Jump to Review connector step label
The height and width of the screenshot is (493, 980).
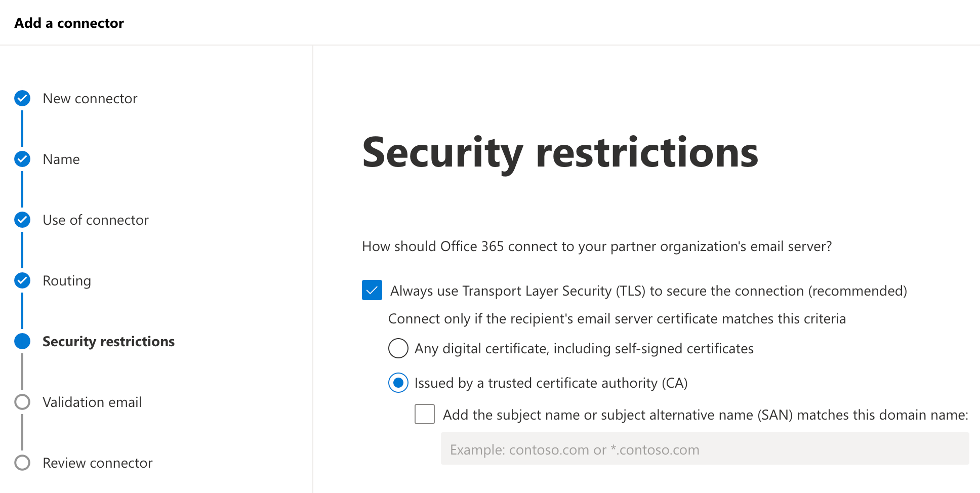[x=98, y=463]
